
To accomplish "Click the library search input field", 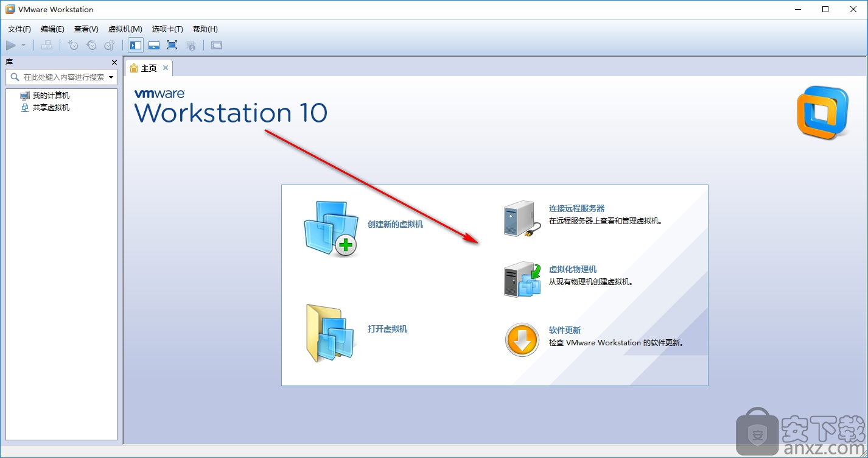I will point(61,77).
